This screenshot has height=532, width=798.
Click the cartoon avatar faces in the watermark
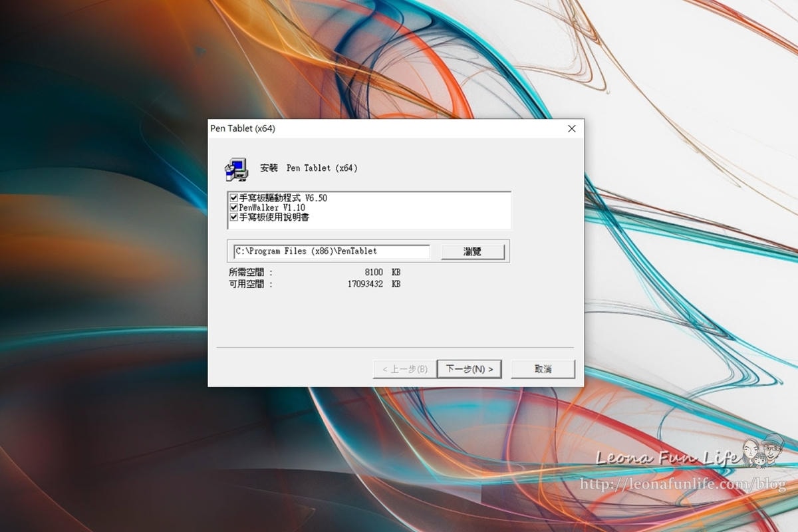click(x=763, y=452)
